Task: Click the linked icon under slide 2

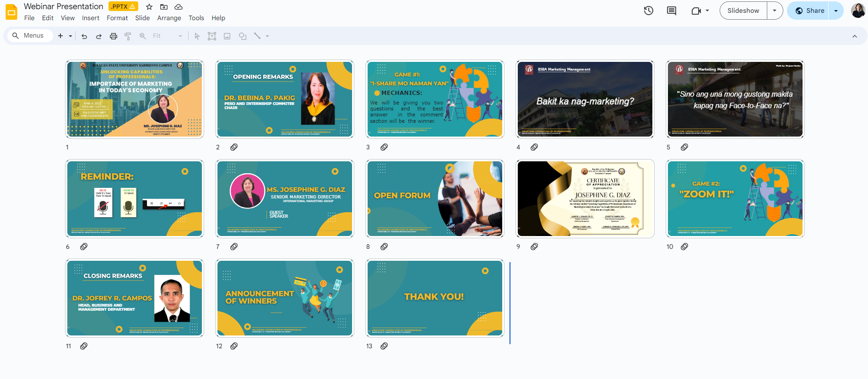Action: click(234, 147)
